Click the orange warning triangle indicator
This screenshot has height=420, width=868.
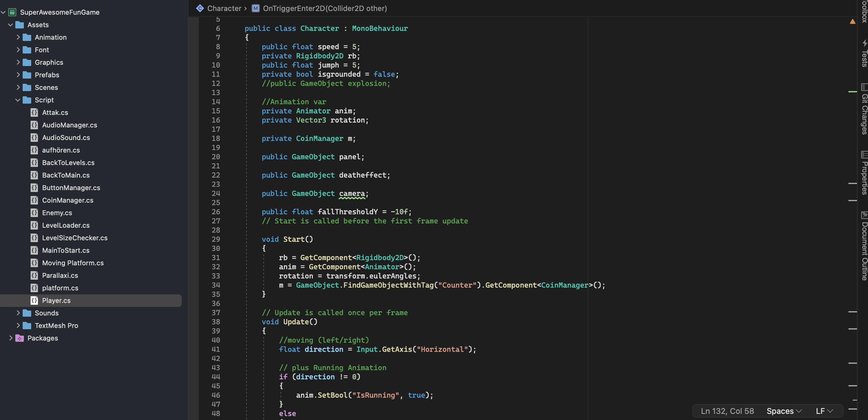(x=852, y=22)
